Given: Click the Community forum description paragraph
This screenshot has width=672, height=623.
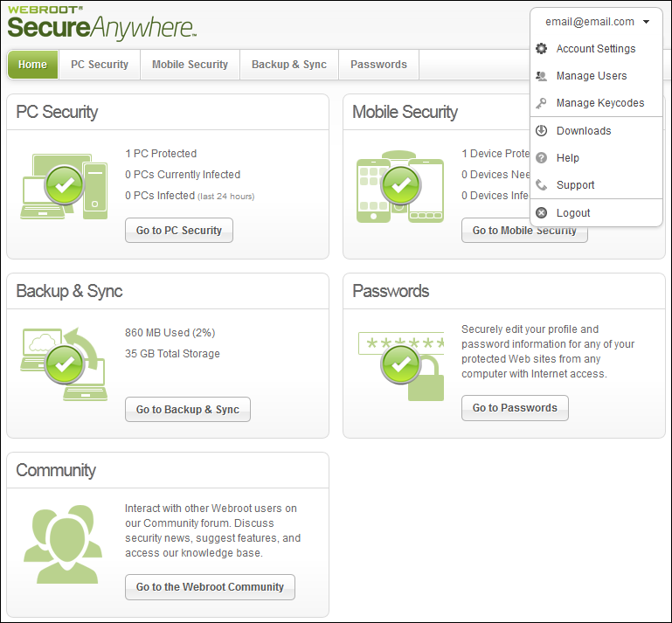Looking at the screenshot, I should tap(212, 530).
